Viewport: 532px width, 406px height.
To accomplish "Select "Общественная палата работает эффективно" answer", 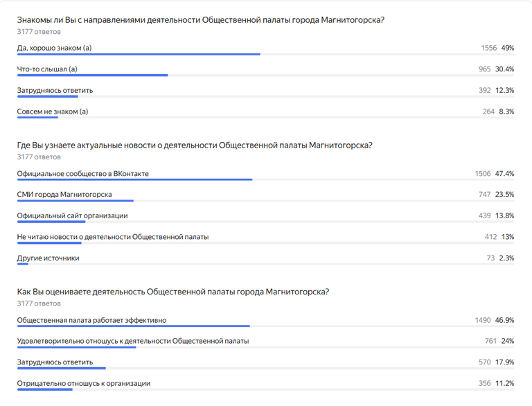I will pyautogui.click(x=91, y=320).
